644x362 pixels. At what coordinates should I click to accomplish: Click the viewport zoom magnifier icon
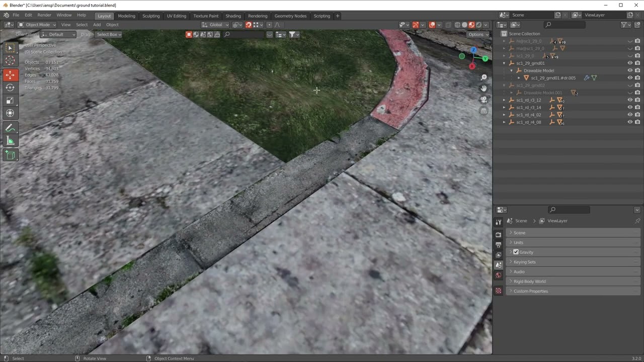coord(484,77)
